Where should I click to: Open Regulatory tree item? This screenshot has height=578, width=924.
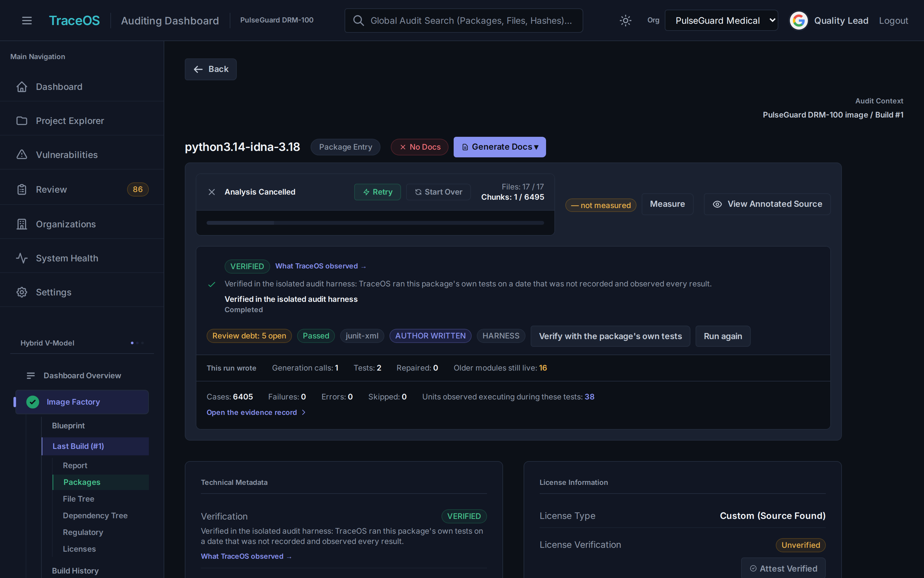point(83,532)
